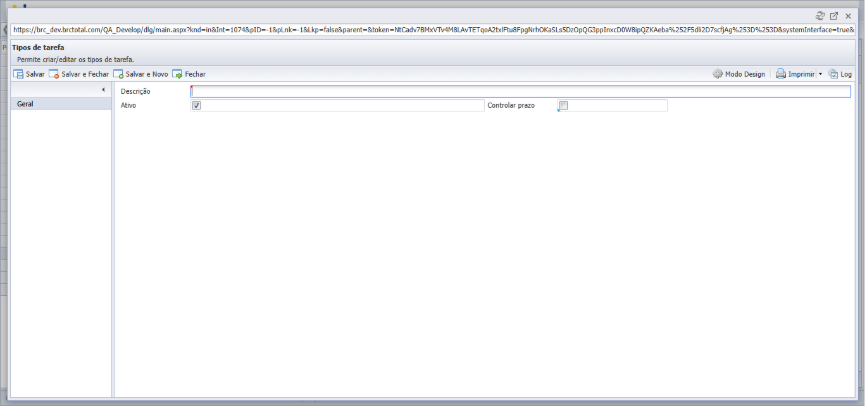Click the Imprimir printer icon
865x406 pixels.
point(781,74)
